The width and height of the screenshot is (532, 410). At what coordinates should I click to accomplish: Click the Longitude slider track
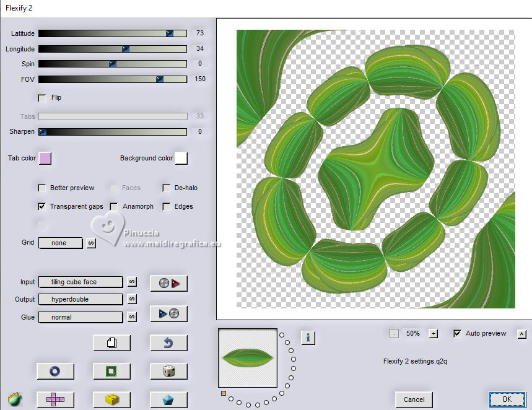click(x=113, y=49)
